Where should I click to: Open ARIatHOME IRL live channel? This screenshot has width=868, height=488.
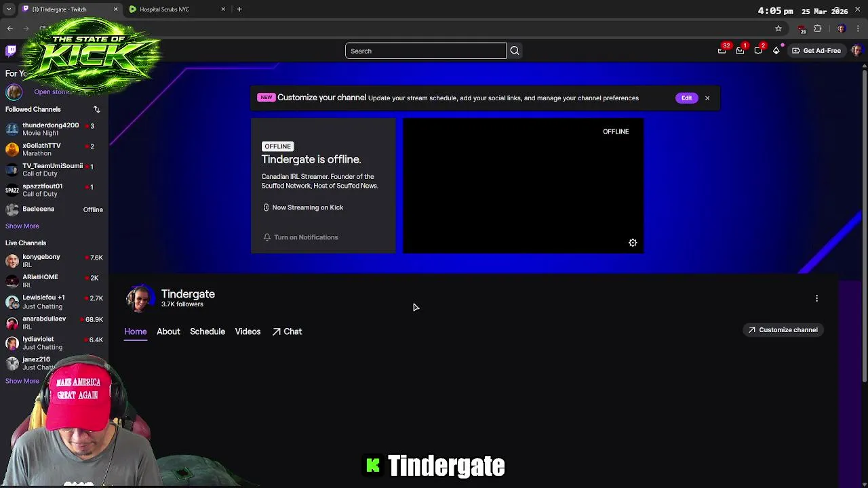coord(54,281)
